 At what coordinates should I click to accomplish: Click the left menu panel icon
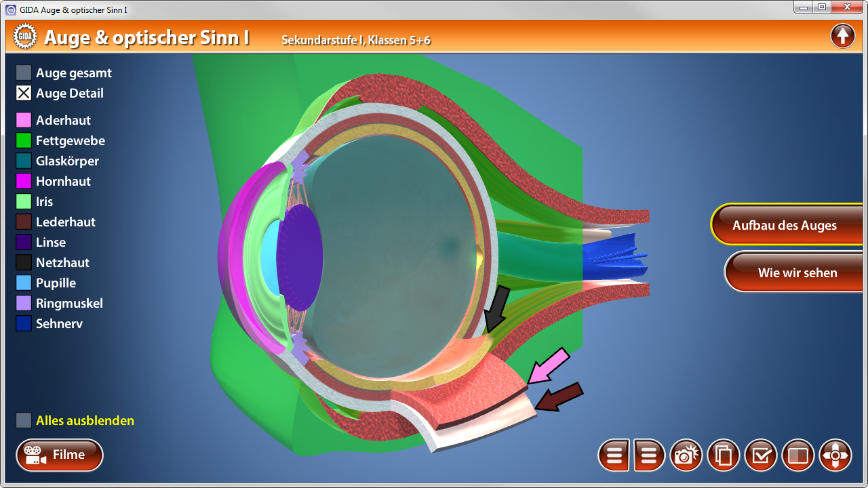click(x=614, y=455)
